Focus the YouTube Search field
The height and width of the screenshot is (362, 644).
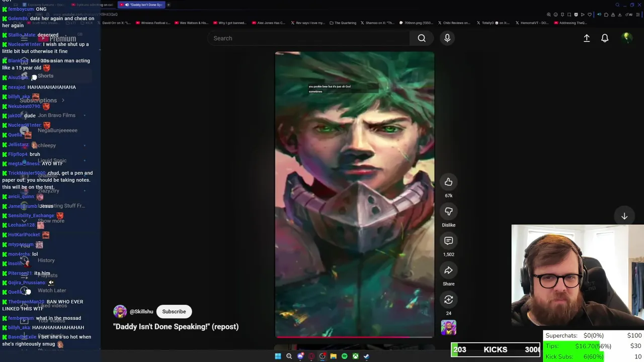click(309, 38)
